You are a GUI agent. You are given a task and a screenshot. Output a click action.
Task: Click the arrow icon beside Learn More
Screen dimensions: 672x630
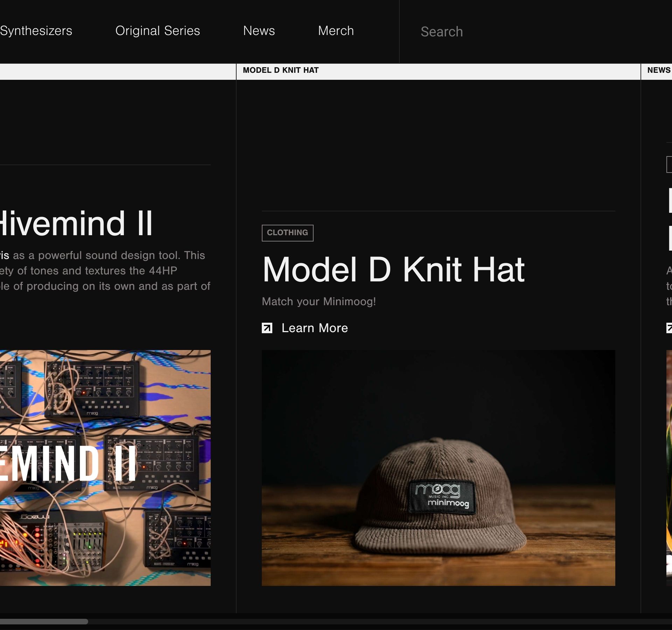point(267,328)
